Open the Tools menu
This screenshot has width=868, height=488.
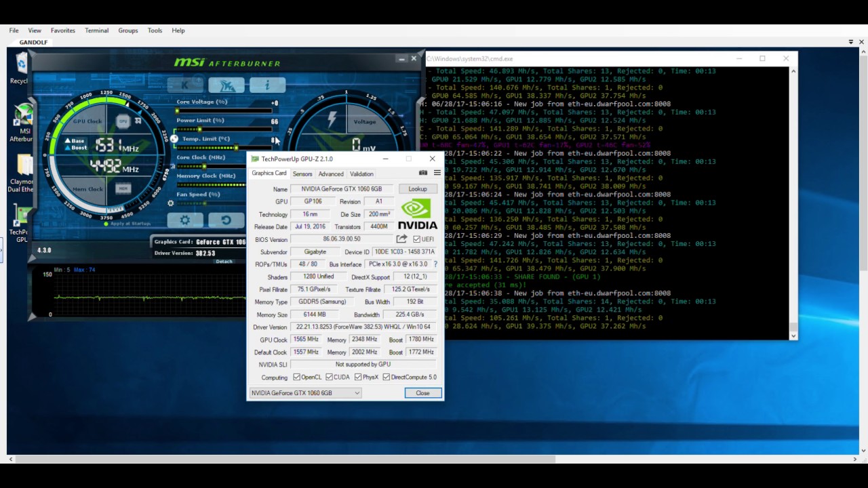coord(155,30)
